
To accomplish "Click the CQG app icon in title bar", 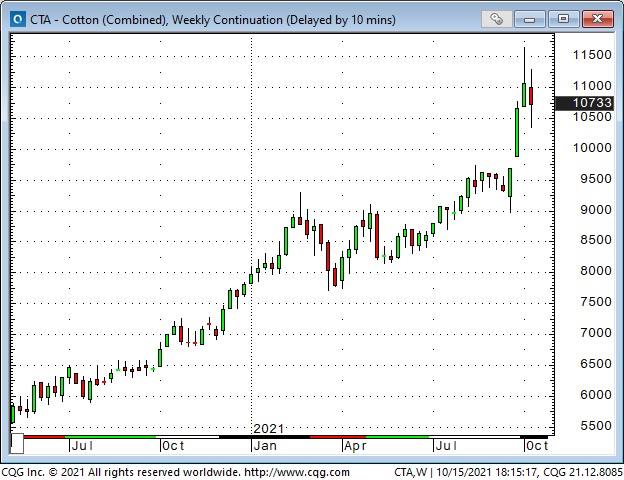I will pyautogui.click(x=18, y=19).
